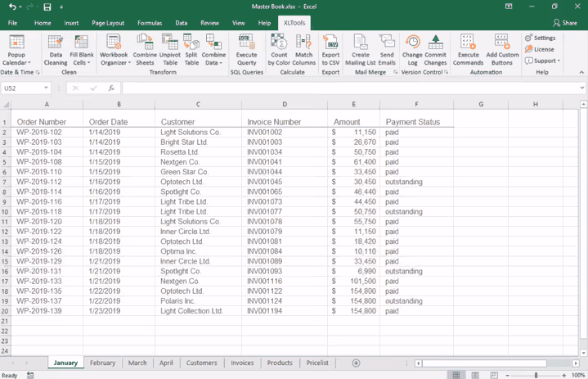The width and height of the screenshot is (588, 379).
Task: Expand the Name Box dropdown arrow
Action: pyautogui.click(x=46, y=88)
